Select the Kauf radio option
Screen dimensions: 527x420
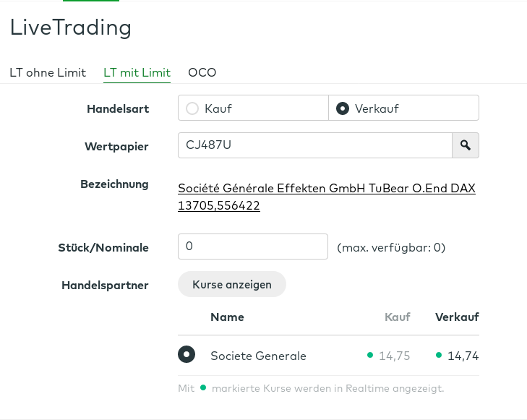(192, 108)
